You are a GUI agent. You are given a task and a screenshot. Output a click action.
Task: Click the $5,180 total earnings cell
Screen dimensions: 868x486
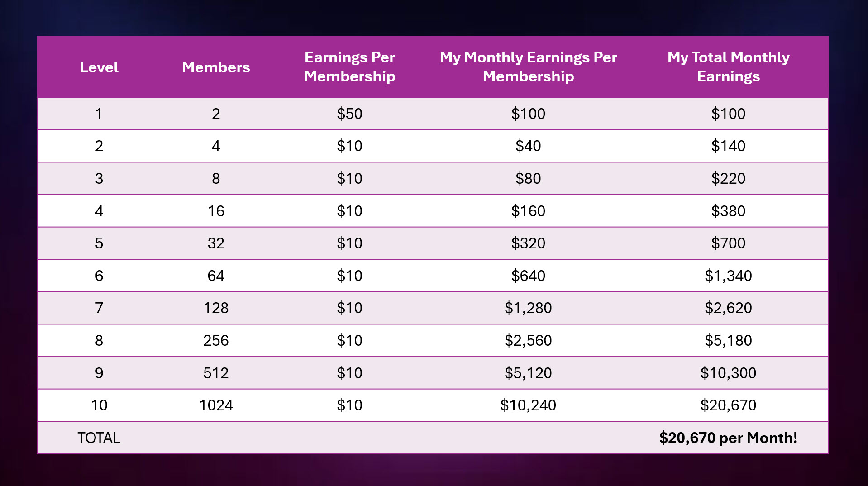click(x=728, y=340)
